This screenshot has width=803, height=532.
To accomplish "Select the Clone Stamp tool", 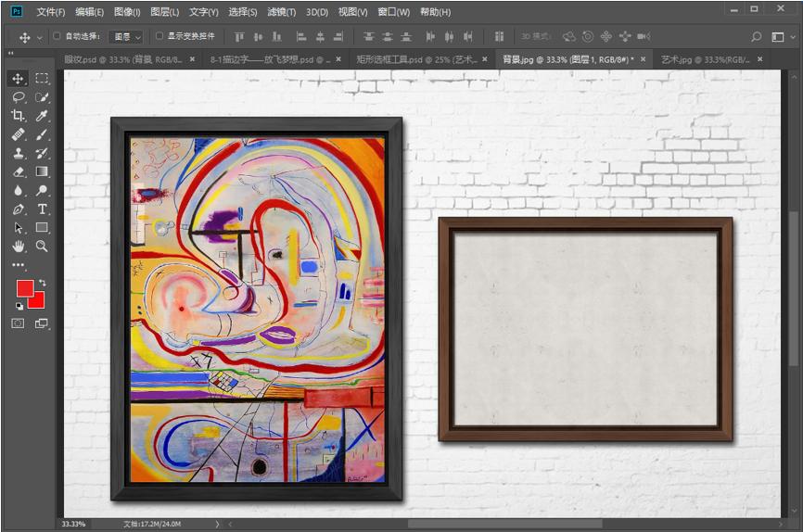I will [x=18, y=153].
